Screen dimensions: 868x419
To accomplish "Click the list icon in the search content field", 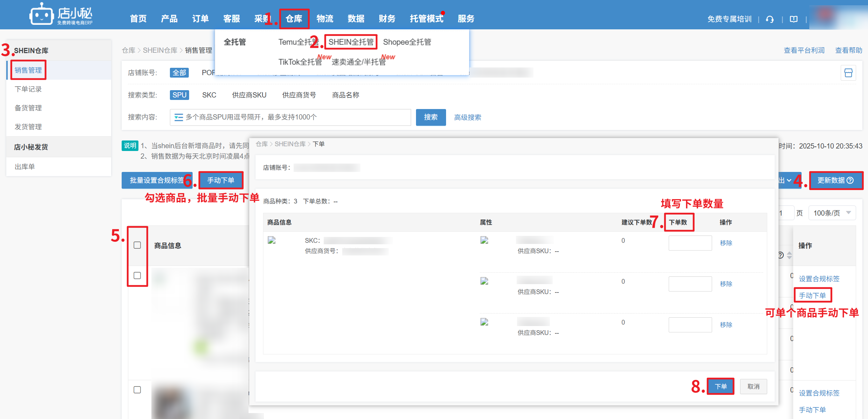I will pyautogui.click(x=179, y=117).
